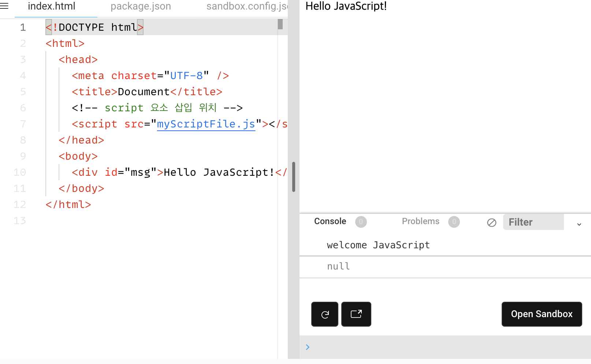Clear console with the circle-slash icon
The width and height of the screenshot is (591, 364).
click(x=492, y=222)
